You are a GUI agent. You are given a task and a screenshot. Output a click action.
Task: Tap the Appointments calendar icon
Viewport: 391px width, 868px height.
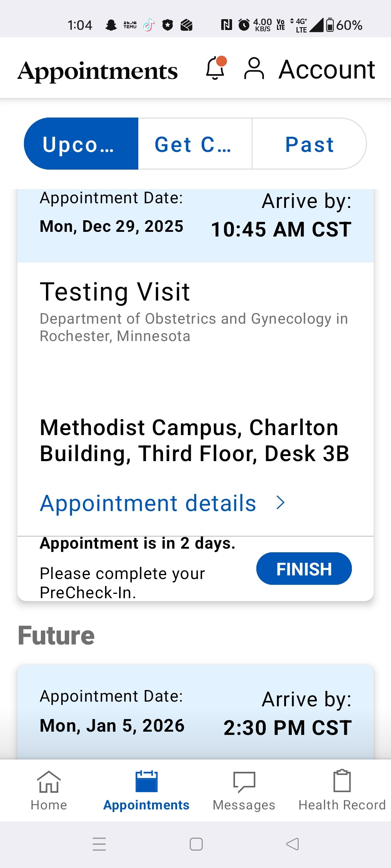[146, 781]
